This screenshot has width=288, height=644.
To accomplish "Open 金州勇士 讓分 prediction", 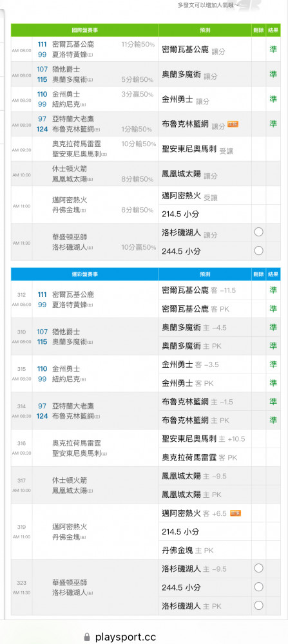I will [186, 100].
